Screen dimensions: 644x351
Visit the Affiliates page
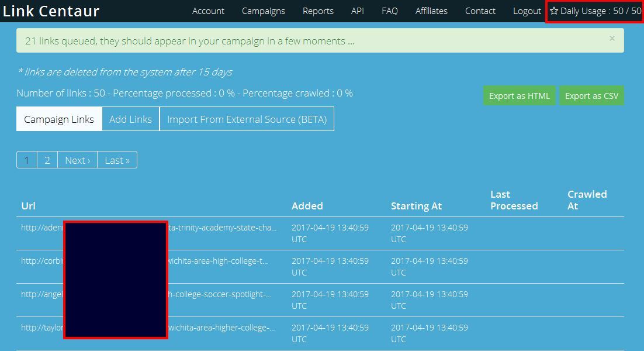point(431,11)
